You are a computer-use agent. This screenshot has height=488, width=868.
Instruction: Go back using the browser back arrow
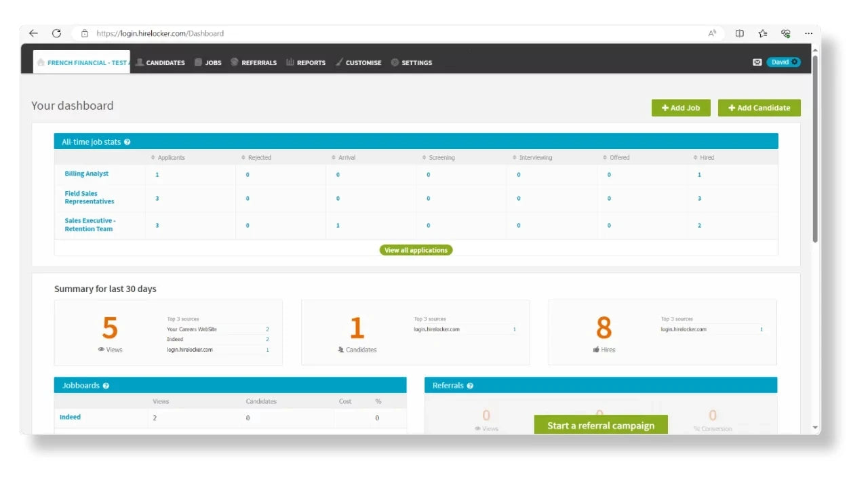click(x=33, y=33)
